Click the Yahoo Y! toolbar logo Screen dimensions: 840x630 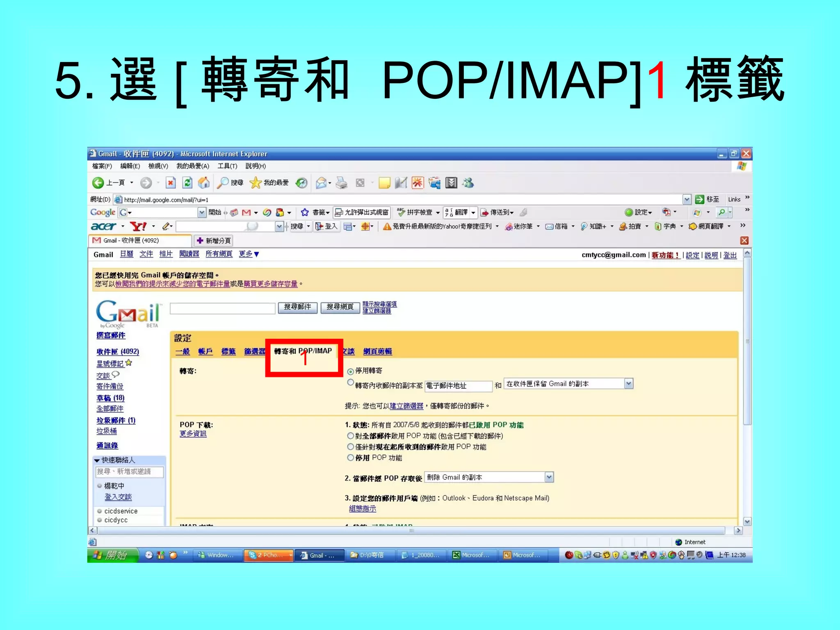[x=138, y=226]
